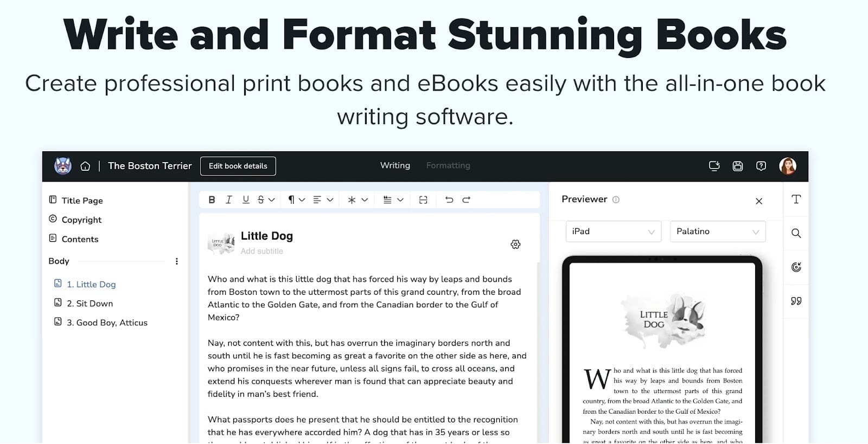Toggle underline formatting
Viewport: 868px width, 444px height.
(246, 200)
